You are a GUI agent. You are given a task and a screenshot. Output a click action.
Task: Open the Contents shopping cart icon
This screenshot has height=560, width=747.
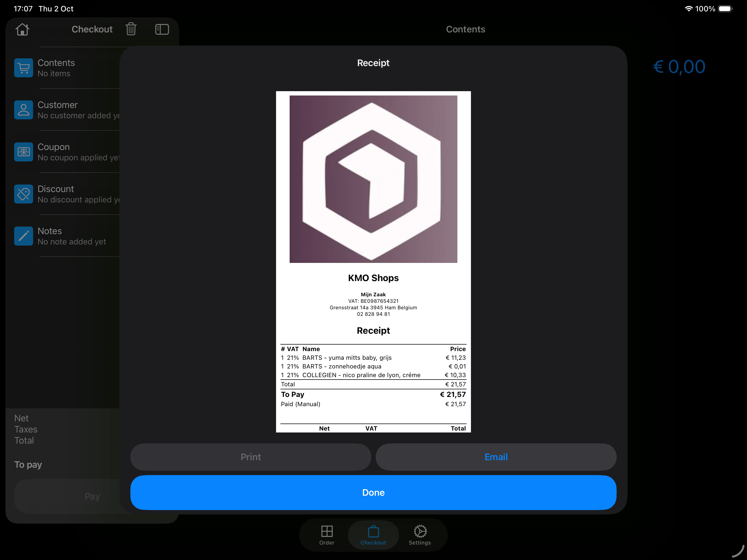[24, 68]
